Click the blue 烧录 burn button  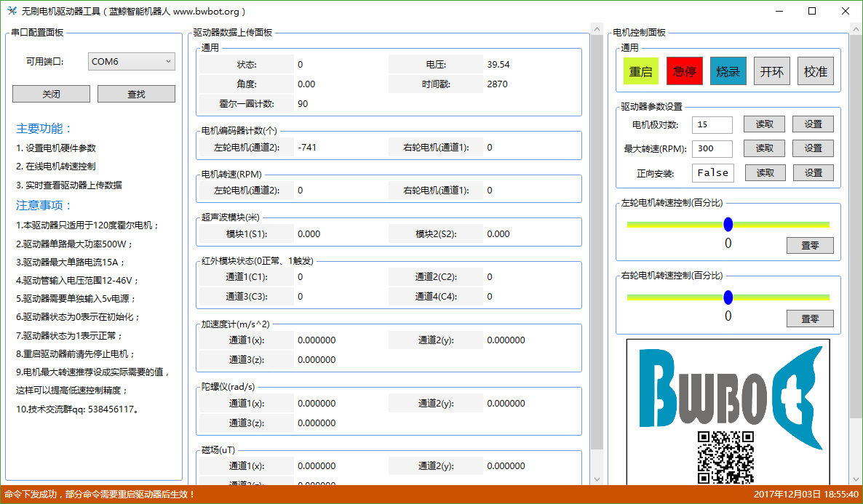[x=728, y=71]
